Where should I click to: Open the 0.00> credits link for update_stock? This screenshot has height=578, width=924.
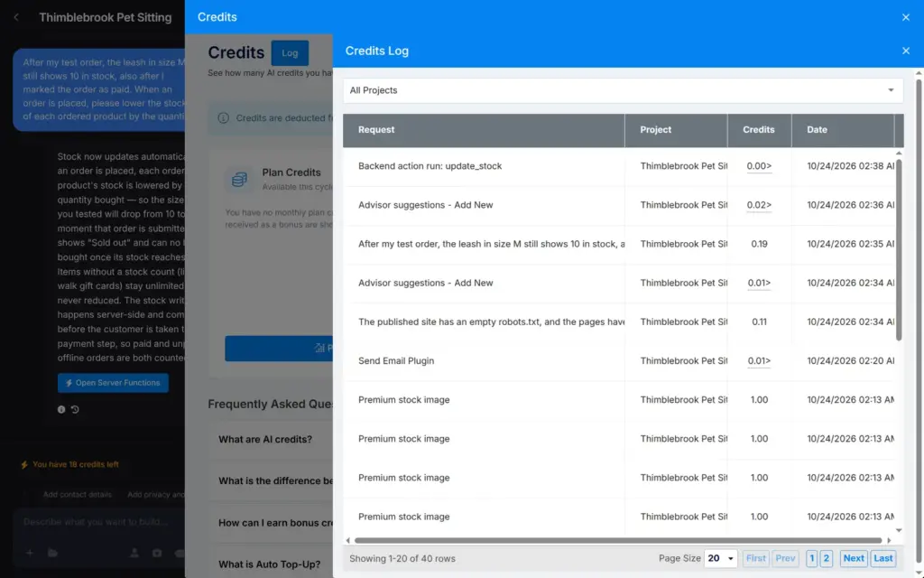pyautogui.click(x=759, y=166)
